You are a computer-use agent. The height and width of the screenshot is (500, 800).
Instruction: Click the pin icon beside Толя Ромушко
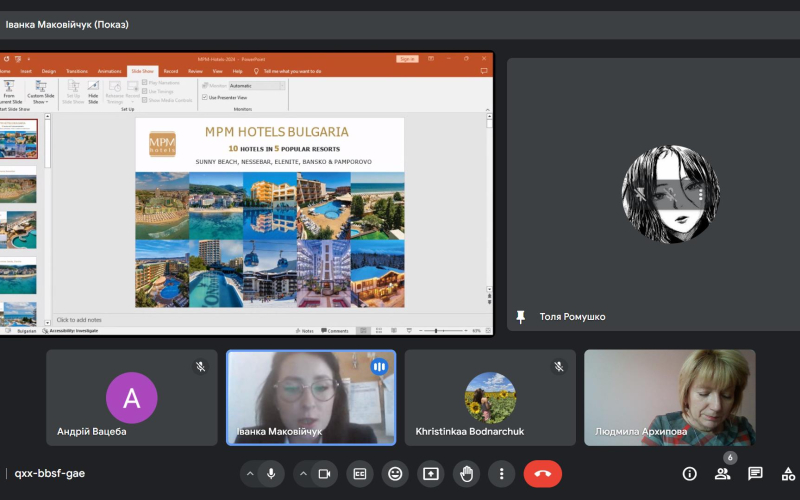[x=520, y=317]
